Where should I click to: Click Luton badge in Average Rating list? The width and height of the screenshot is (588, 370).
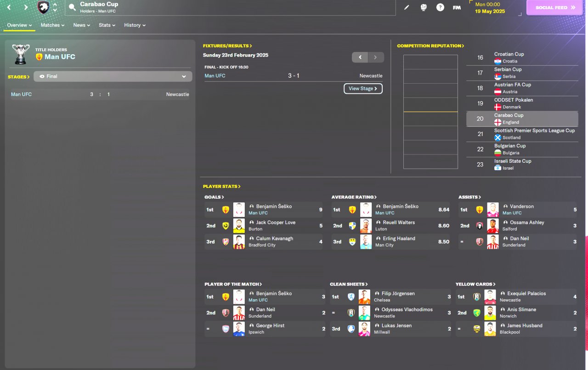point(352,226)
